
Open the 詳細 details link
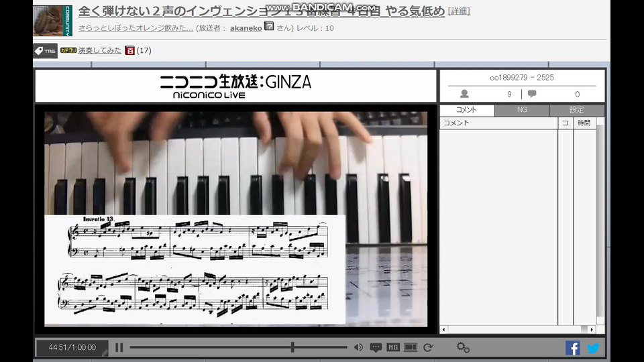point(459,11)
